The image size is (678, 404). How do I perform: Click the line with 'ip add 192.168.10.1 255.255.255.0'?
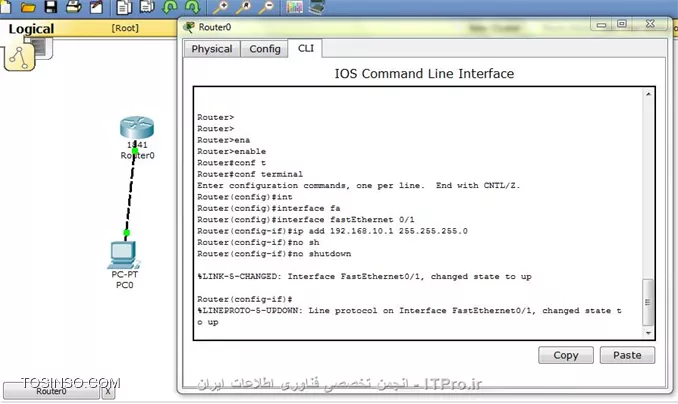tap(332, 231)
